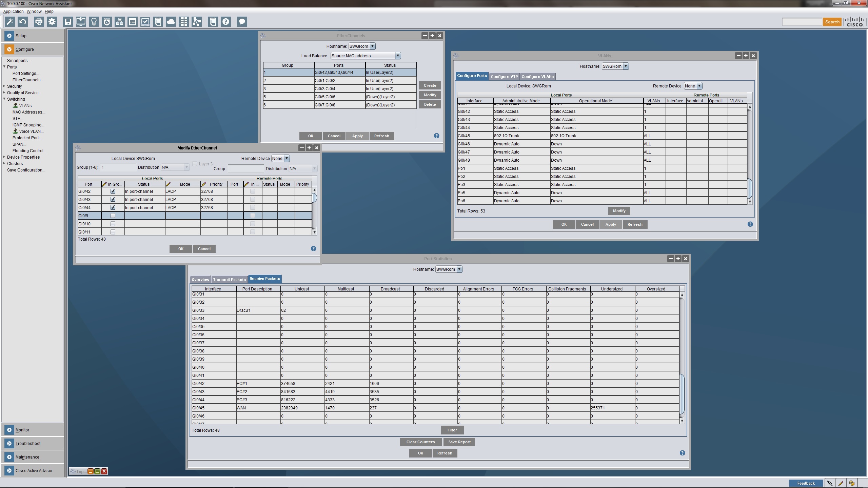Click the printer toolbar icon
The height and width of the screenshot is (488, 868).
39,22
